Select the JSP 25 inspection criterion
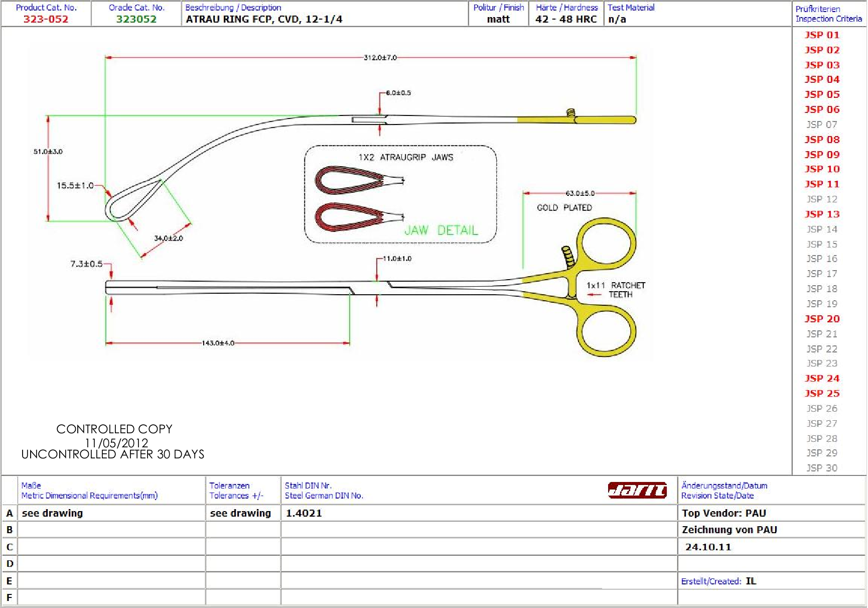Viewport: 868px width, 608px height. tap(822, 394)
